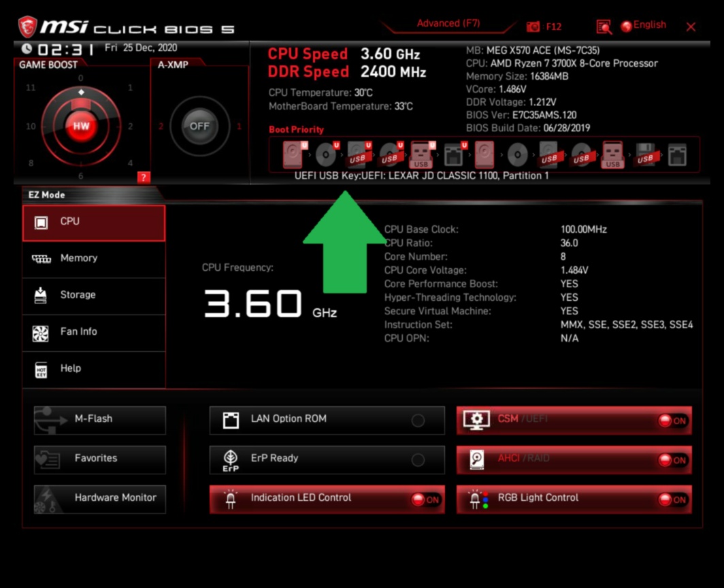Switch to Advanced (F7) mode
The width and height of the screenshot is (724, 588).
[x=448, y=24]
